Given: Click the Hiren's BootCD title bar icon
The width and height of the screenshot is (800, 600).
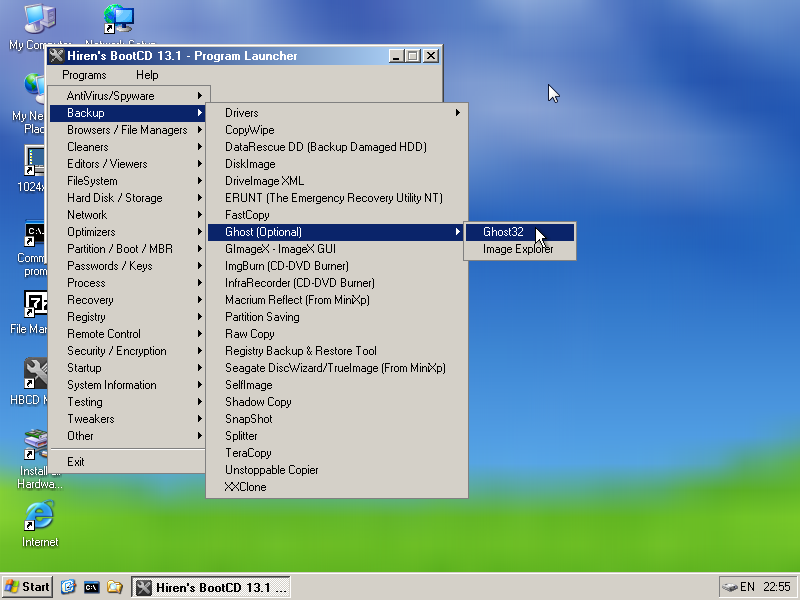Looking at the screenshot, I should (x=56, y=56).
